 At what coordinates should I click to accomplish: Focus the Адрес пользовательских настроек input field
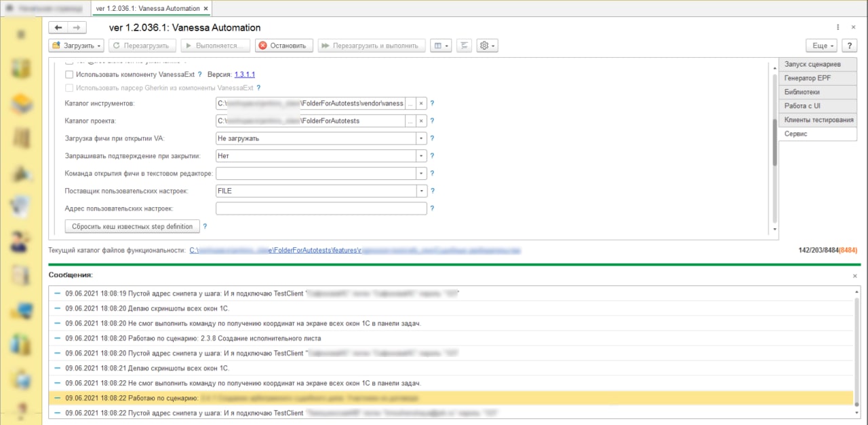[x=321, y=209]
